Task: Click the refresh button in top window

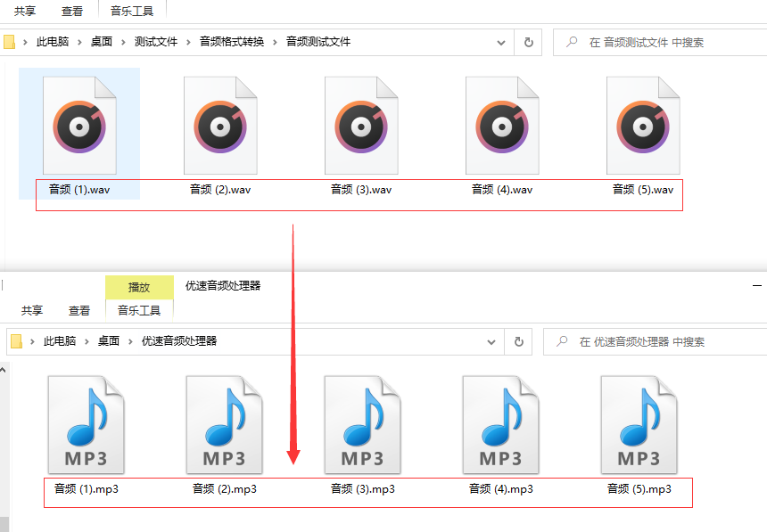Action: 527,41
